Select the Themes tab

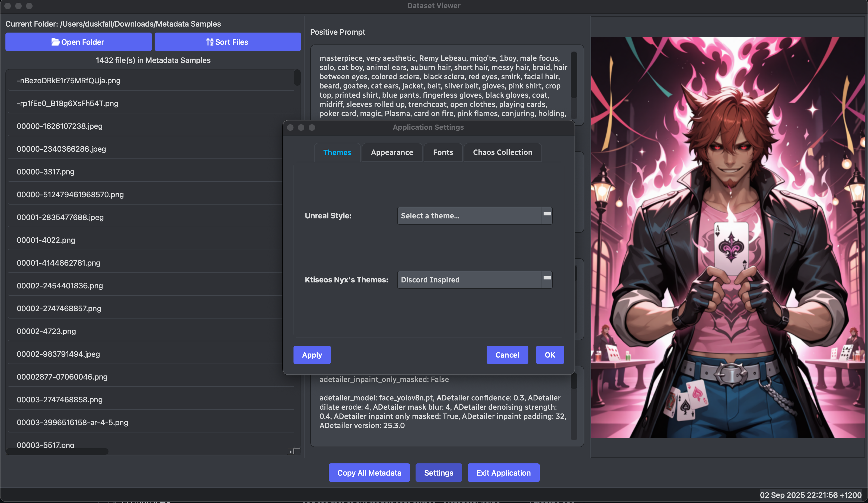pyautogui.click(x=337, y=152)
